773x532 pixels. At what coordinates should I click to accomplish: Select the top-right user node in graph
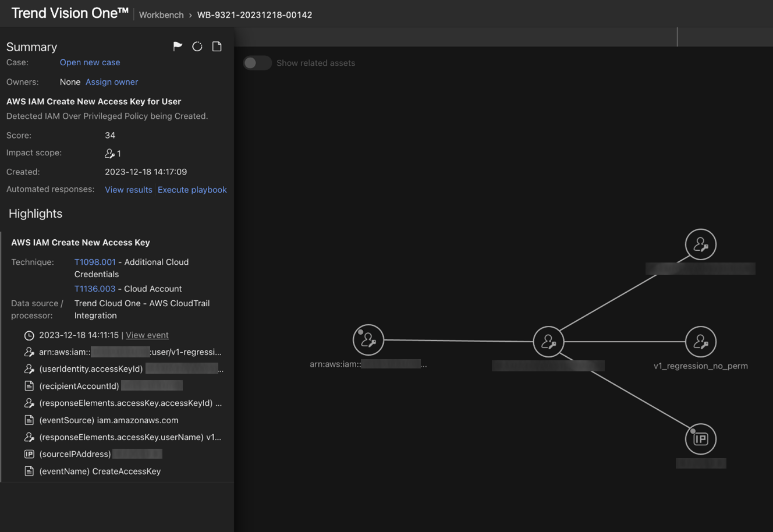click(x=700, y=244)
